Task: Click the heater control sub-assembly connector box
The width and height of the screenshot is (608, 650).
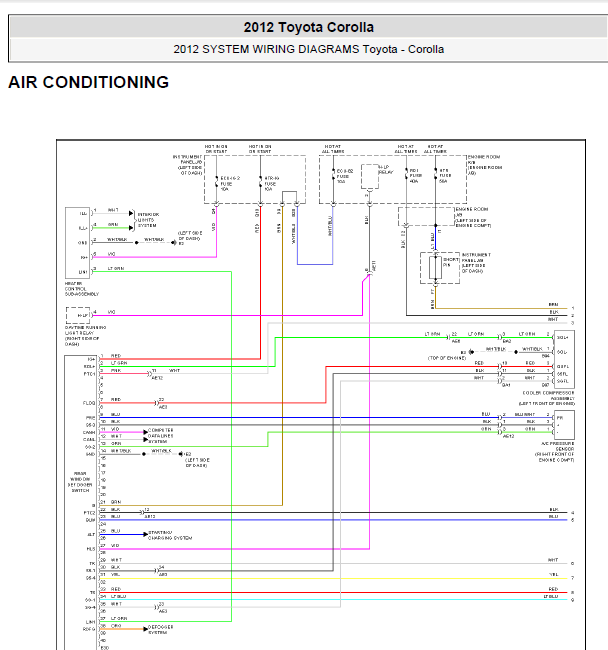Action: coord(78,243)
